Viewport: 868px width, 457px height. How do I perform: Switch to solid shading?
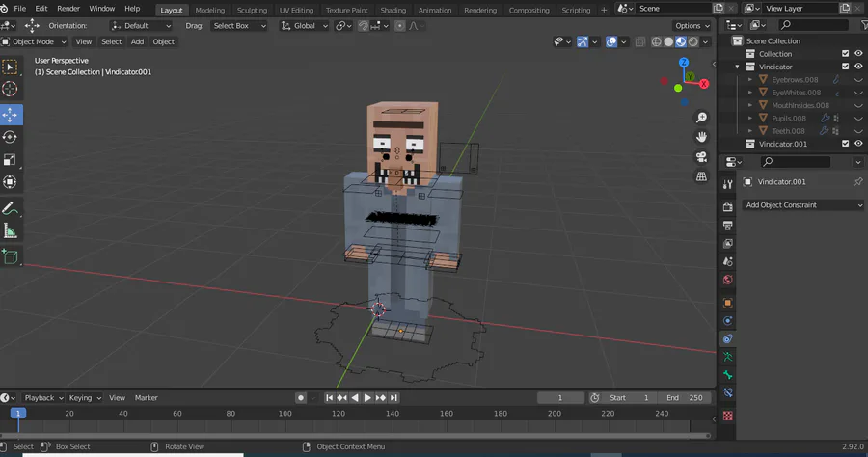(668, 42)
